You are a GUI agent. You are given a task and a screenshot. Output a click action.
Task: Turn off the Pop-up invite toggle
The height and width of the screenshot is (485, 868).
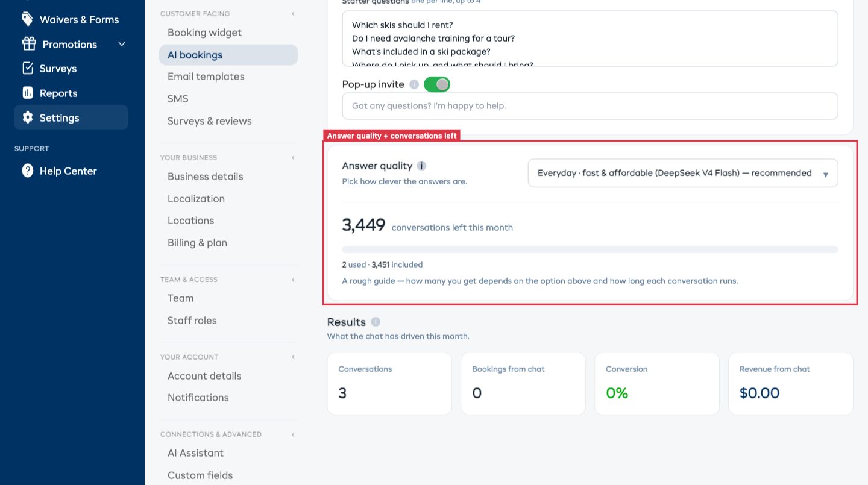[437, 84]
